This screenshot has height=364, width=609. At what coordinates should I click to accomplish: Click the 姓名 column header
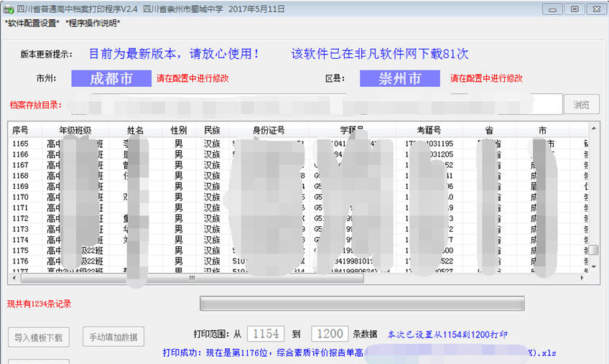point(135,130)
